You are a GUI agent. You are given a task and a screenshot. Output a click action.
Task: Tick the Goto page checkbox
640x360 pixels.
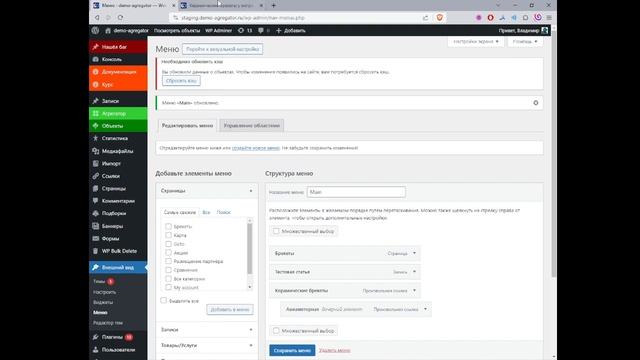click(x=168, y=244)
